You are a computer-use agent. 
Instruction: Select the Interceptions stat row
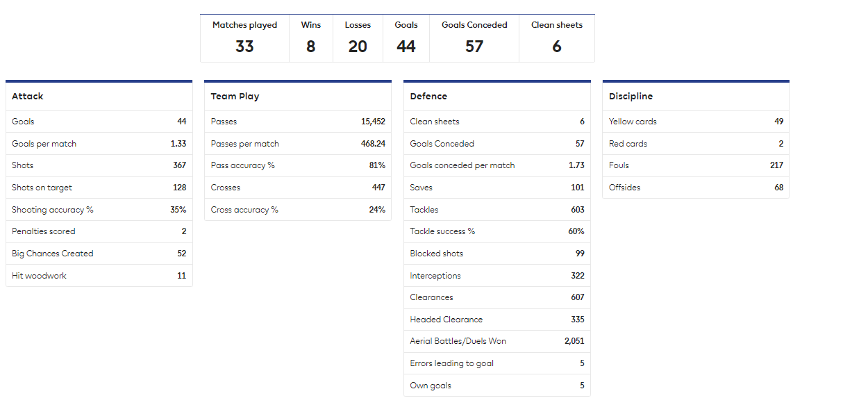(x=496, y=276)
